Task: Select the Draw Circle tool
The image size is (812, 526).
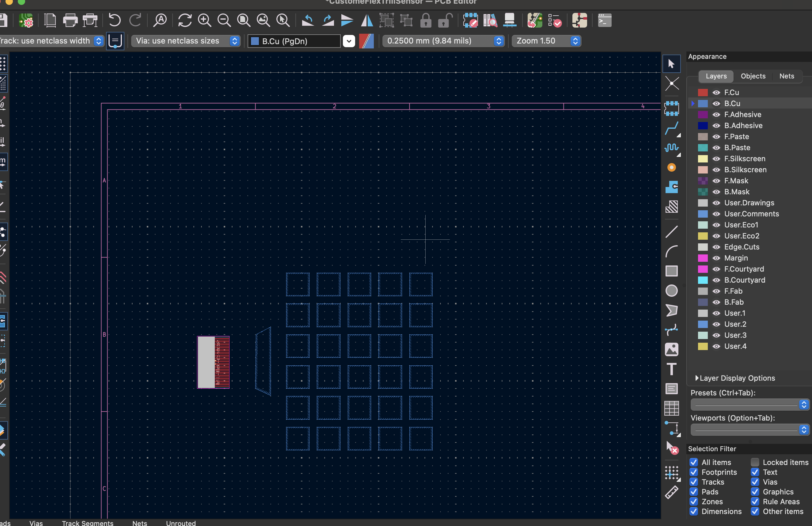Action: 672,291
